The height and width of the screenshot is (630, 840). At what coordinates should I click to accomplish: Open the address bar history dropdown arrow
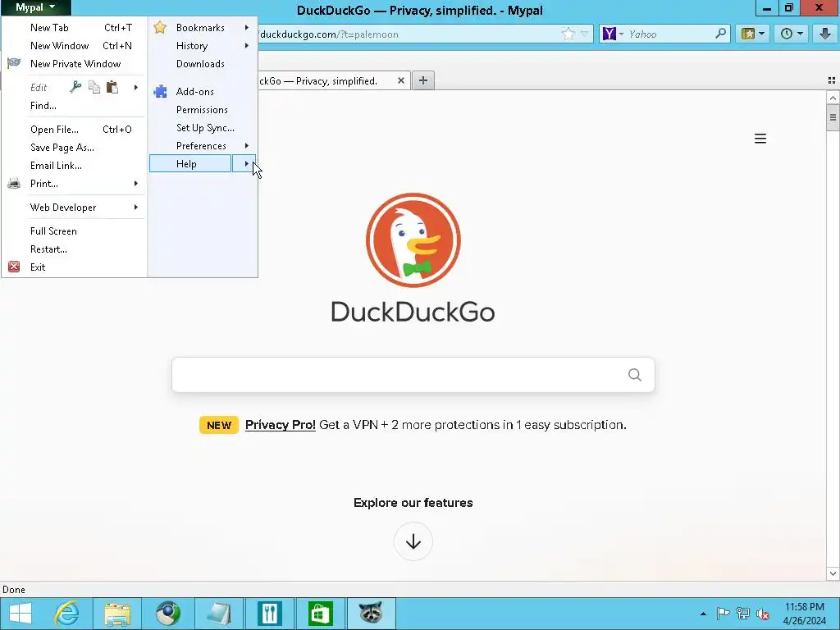pos(584,34)
